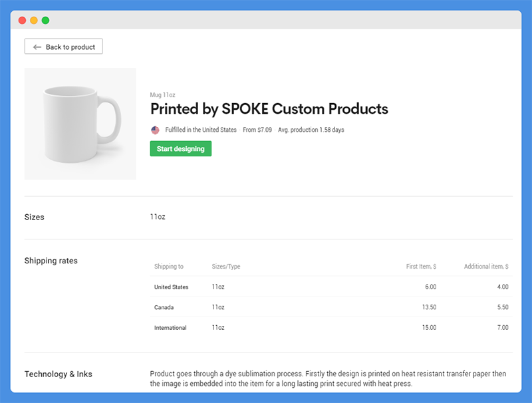Click the 'United States' shipping row label
Screen dimensions: 532x403
(172, 287)
